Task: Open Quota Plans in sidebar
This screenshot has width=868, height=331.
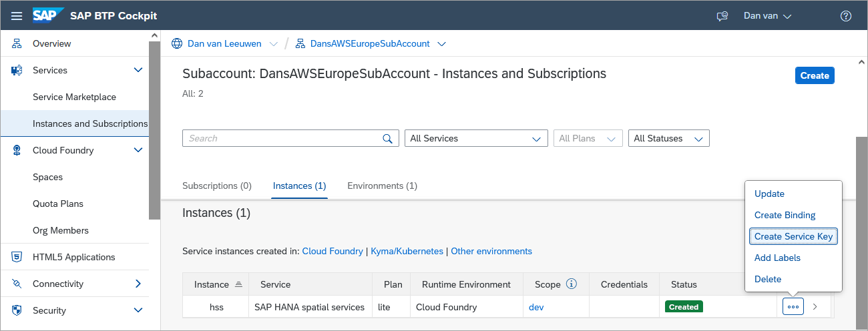Action: pyautogui.click(x=58, y=204)
